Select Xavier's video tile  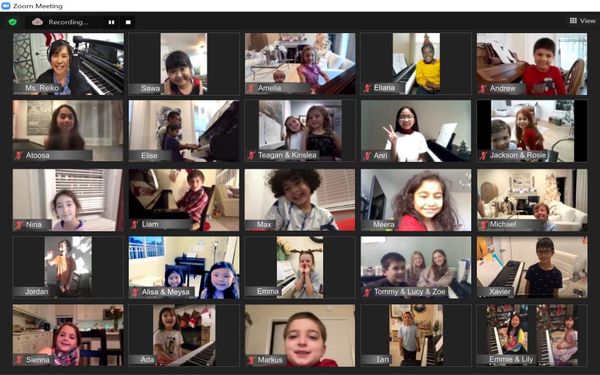532,267
